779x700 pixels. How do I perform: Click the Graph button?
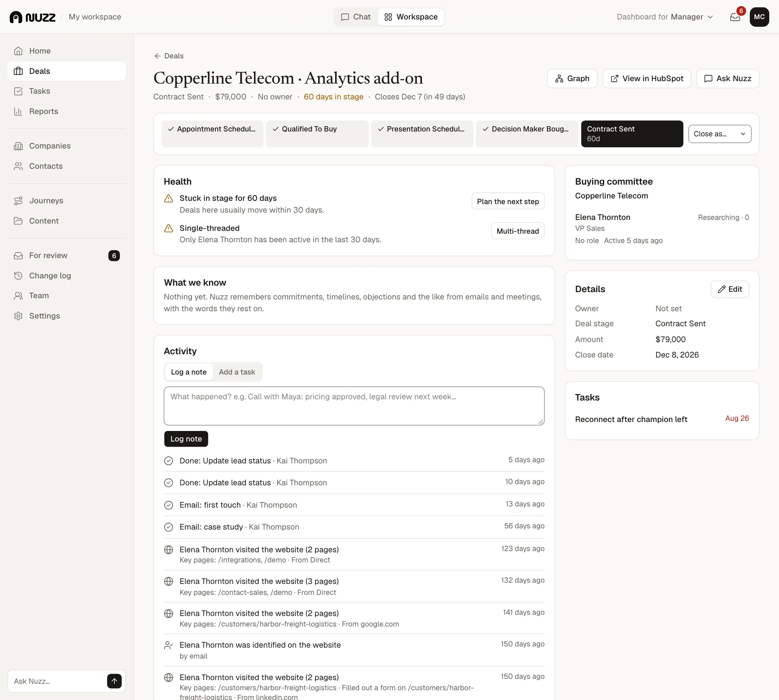point(572,78)
